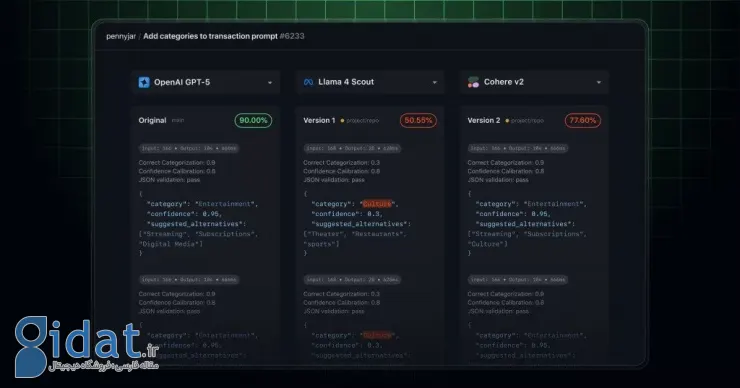Select the 50.55% score badge
740x388 pixels.
[418, 120]
